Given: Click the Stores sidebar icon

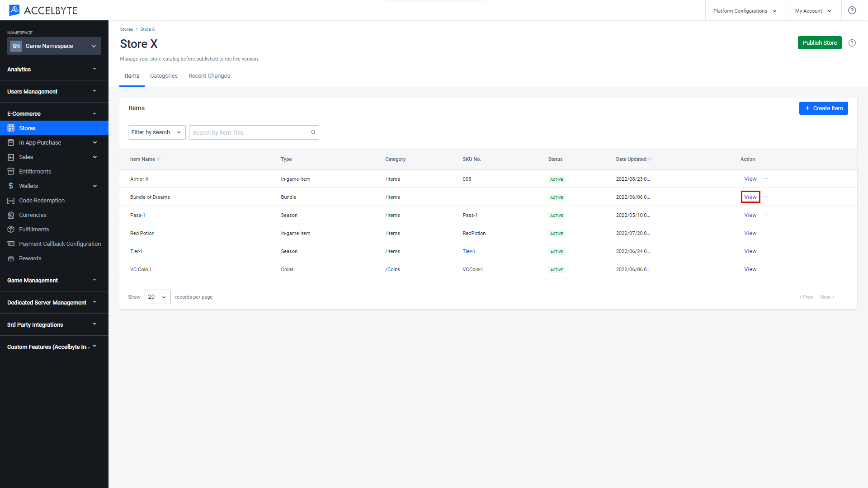Looking at the screenshot, I should (x=11, y=128).
